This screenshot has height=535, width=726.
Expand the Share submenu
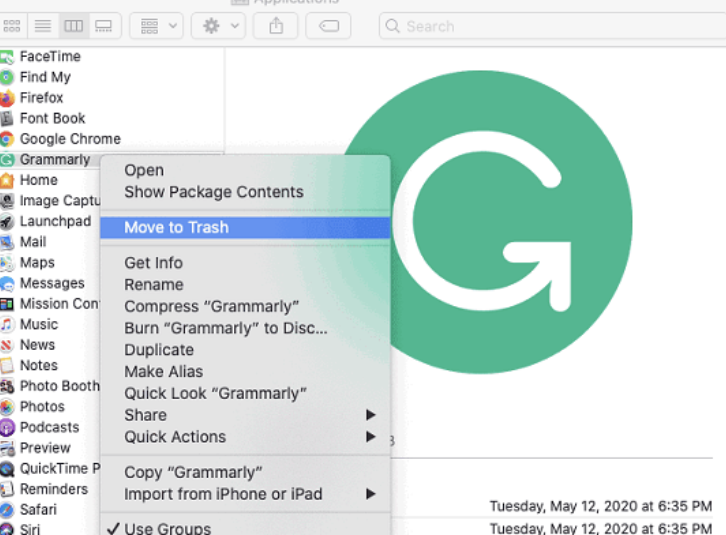pyautogui.click(x=245, y=415)
